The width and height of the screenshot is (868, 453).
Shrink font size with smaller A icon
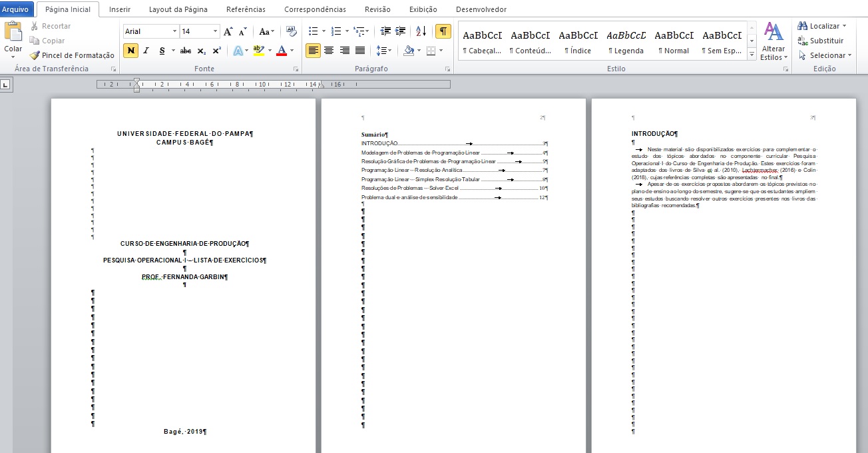point(242,31)
